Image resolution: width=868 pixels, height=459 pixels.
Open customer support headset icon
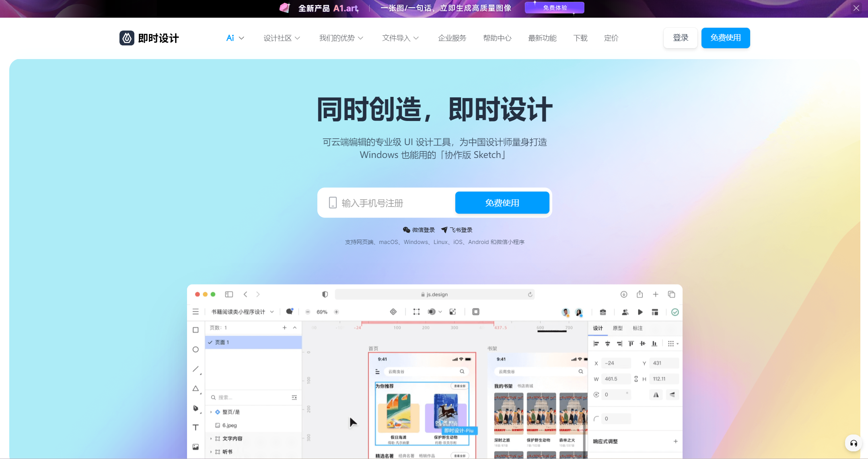tap(854, 443)
